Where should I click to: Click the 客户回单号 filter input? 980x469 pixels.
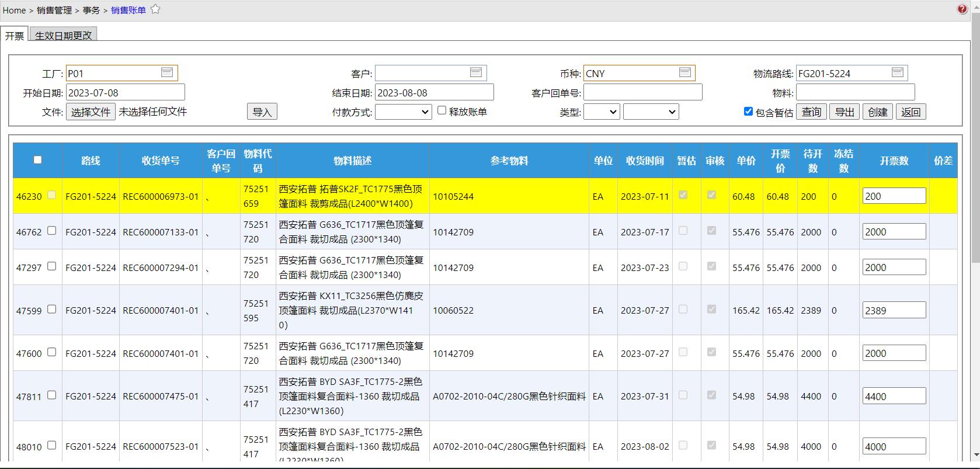(643, 92)
